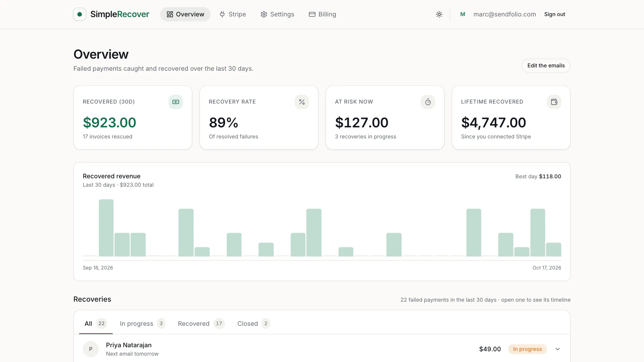Open the Overview nav item
Screen dimensions: 644x362
[x=185, y=14]
